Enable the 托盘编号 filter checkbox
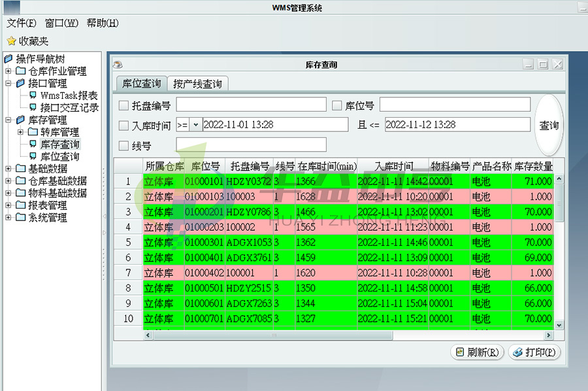 [x=123, y=105]
